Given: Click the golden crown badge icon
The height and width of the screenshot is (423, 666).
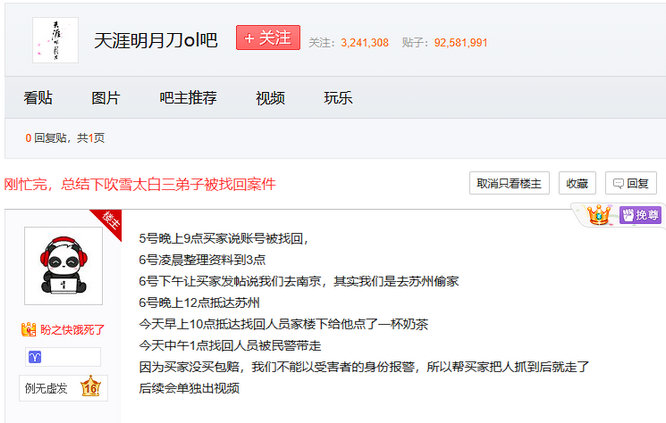Looking at the screenshot, I should (x=599, y=214).
